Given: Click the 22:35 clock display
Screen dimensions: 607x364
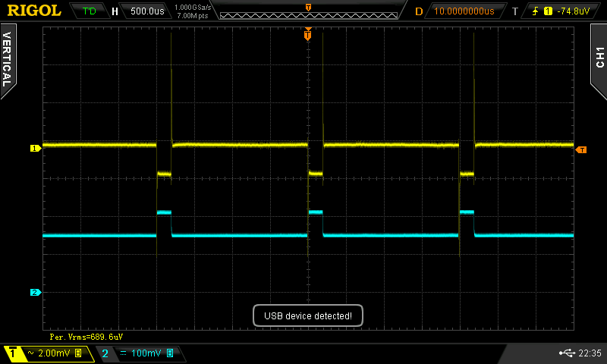Looking at the screenshot, I should pyautogui.click(x=590, y=353).
